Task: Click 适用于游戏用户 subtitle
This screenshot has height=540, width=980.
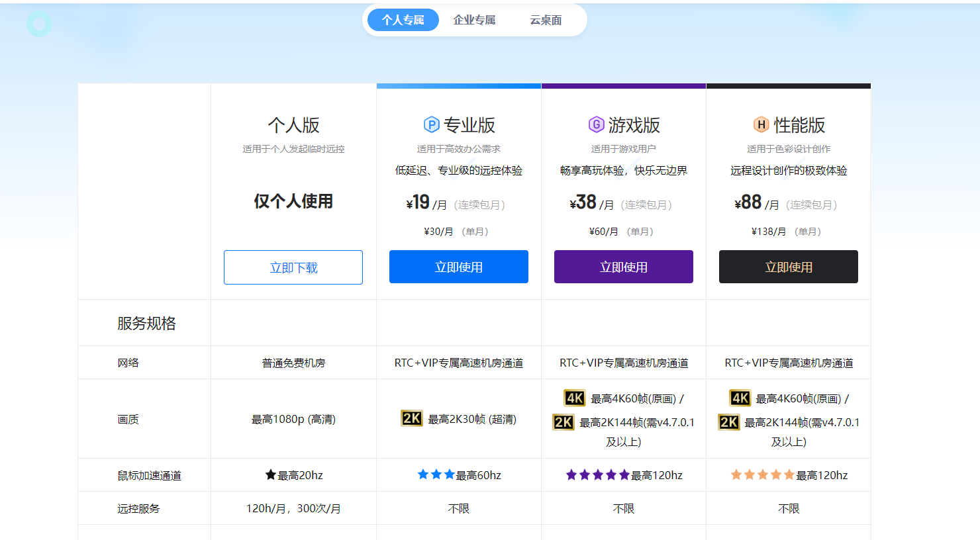Action: pyautogui.click(x=624, y=149)
